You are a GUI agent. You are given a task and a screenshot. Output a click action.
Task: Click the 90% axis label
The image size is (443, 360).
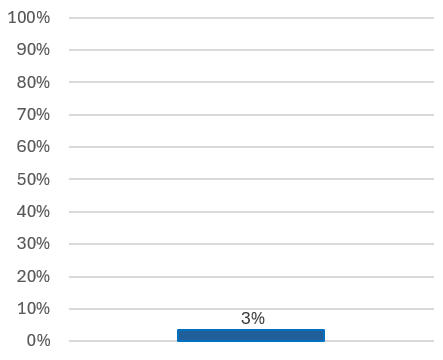point(33,50)
